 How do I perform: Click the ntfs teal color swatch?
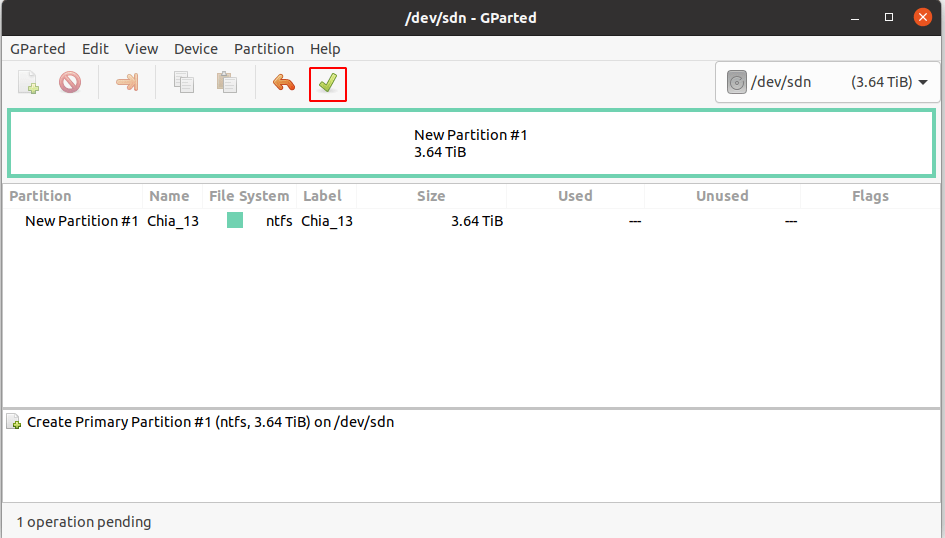coord(235,221)
